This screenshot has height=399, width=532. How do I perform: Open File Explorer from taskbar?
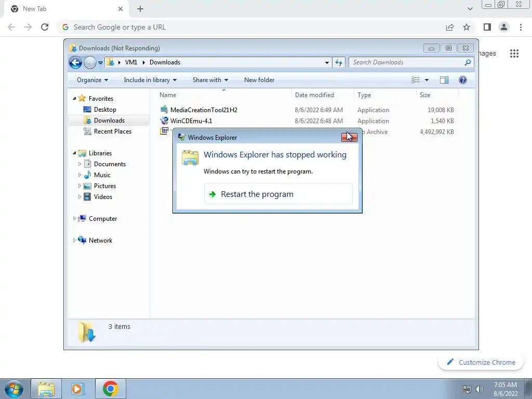(x=46, y=389)
